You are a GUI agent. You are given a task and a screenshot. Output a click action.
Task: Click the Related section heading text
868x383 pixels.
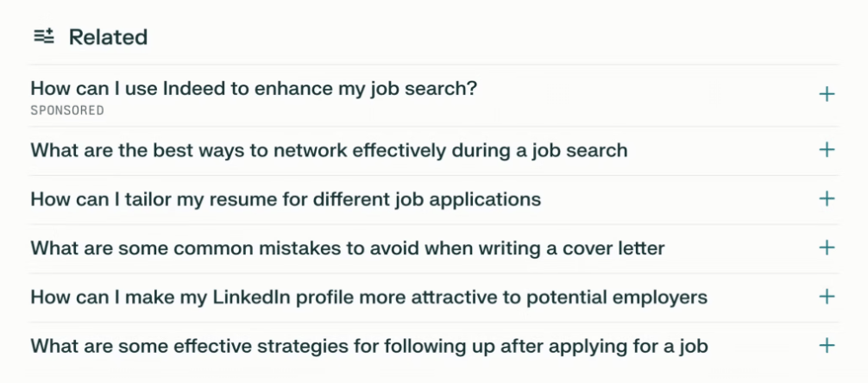108,37
